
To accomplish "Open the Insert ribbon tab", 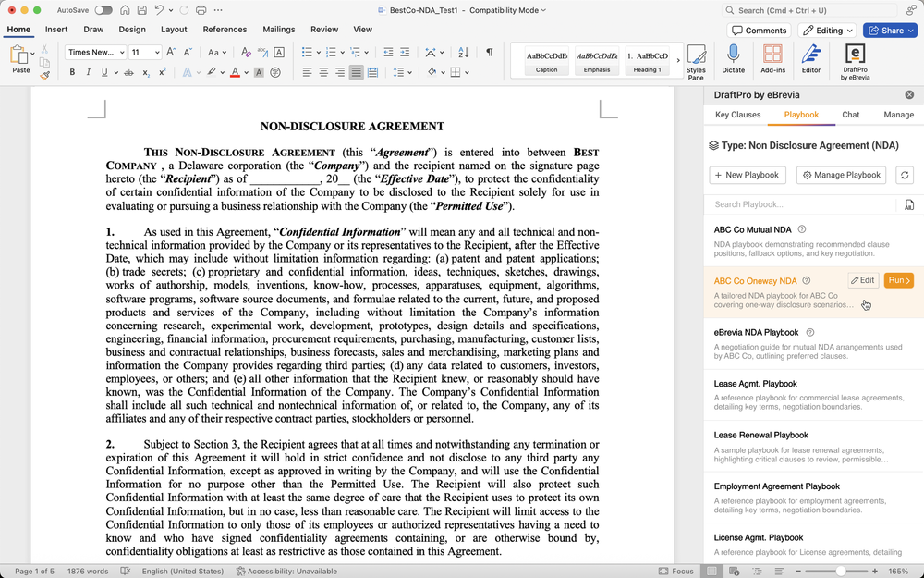I will [x=56, y=29].
